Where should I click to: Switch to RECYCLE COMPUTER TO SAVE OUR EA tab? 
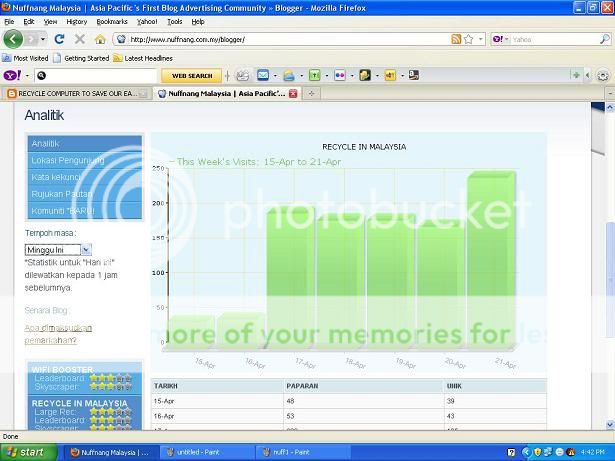coord(78,94)
